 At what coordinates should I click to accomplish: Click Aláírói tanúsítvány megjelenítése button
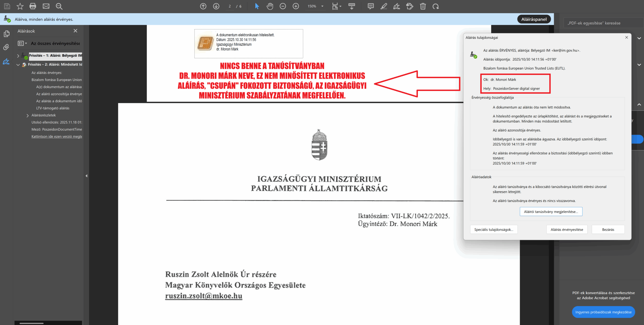tap(551, 212)
